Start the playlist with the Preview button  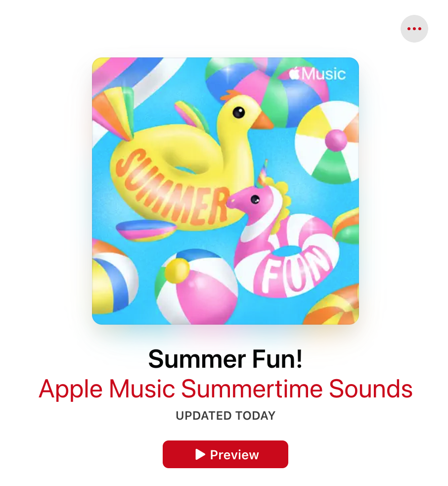225,454
